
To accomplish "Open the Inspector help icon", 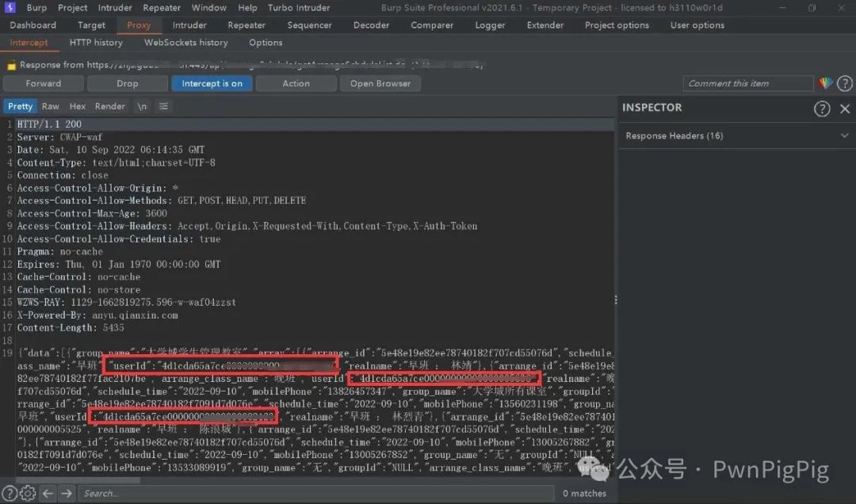I will point(822,109).
